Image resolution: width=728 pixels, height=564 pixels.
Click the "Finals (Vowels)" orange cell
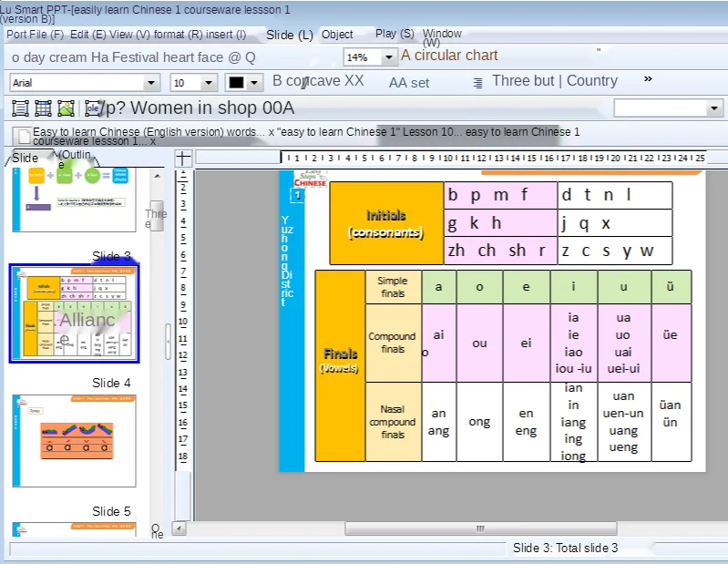click(341, 365)
